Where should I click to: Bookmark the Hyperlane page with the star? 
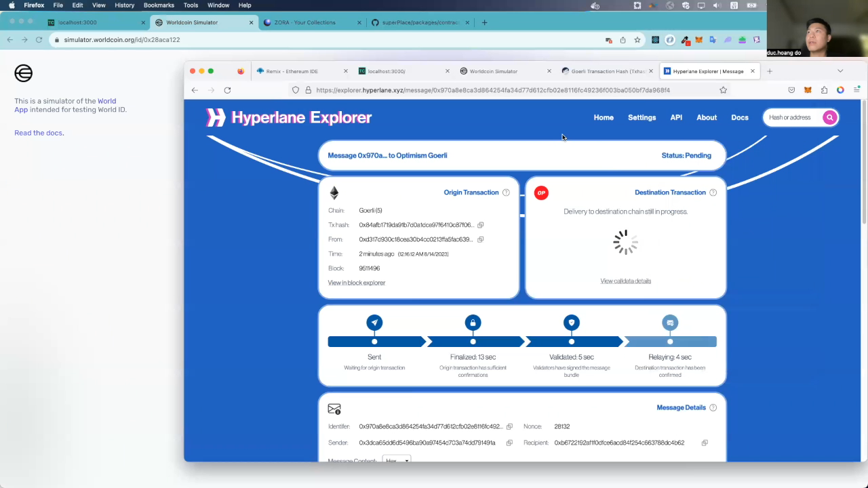pos(723,90)
